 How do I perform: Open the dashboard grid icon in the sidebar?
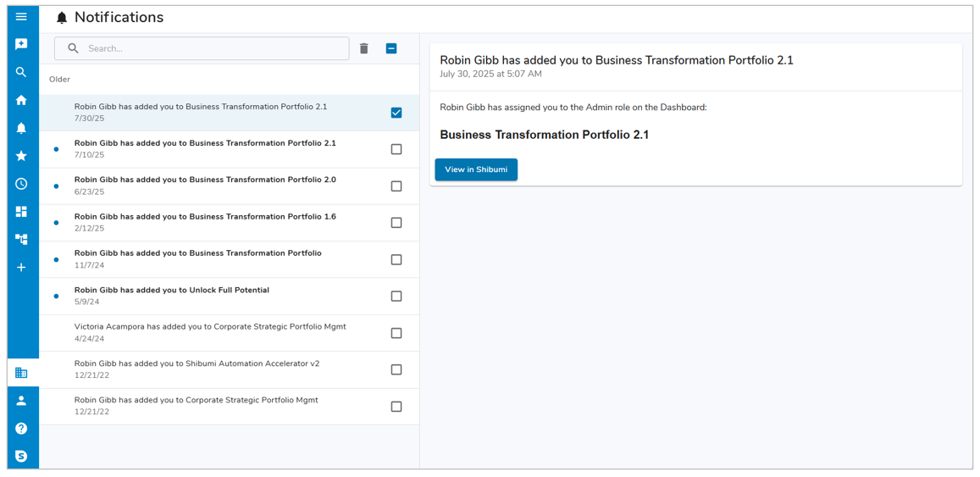point(21,212)
